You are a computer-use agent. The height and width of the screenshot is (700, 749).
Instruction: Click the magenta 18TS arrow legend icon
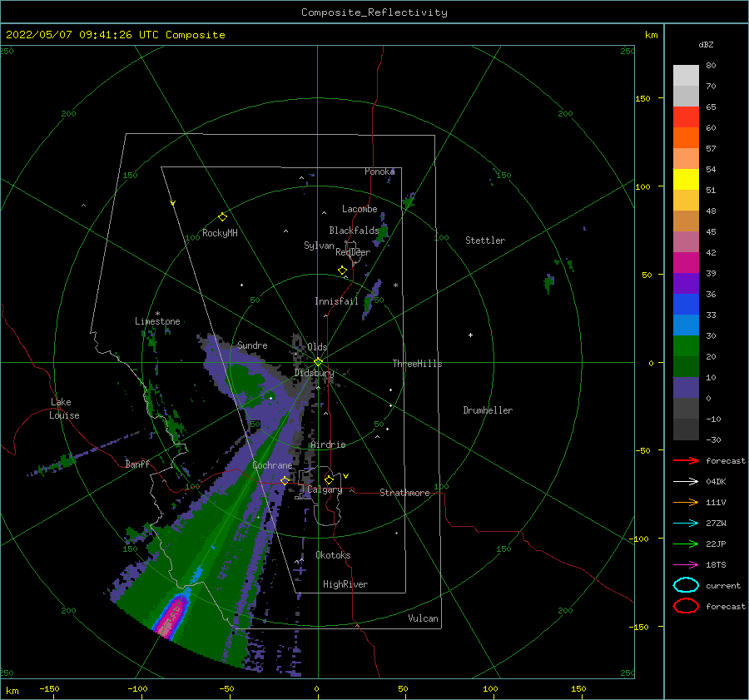(686, 564)
